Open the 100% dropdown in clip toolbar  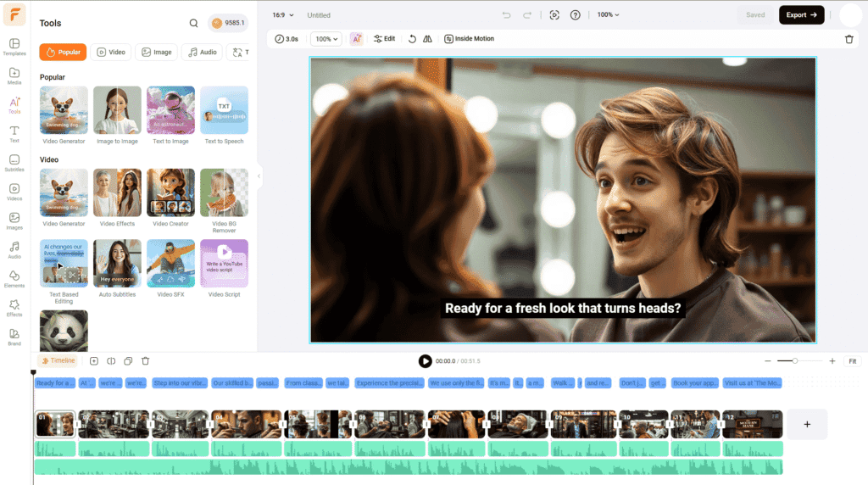(x=326, y=39)
